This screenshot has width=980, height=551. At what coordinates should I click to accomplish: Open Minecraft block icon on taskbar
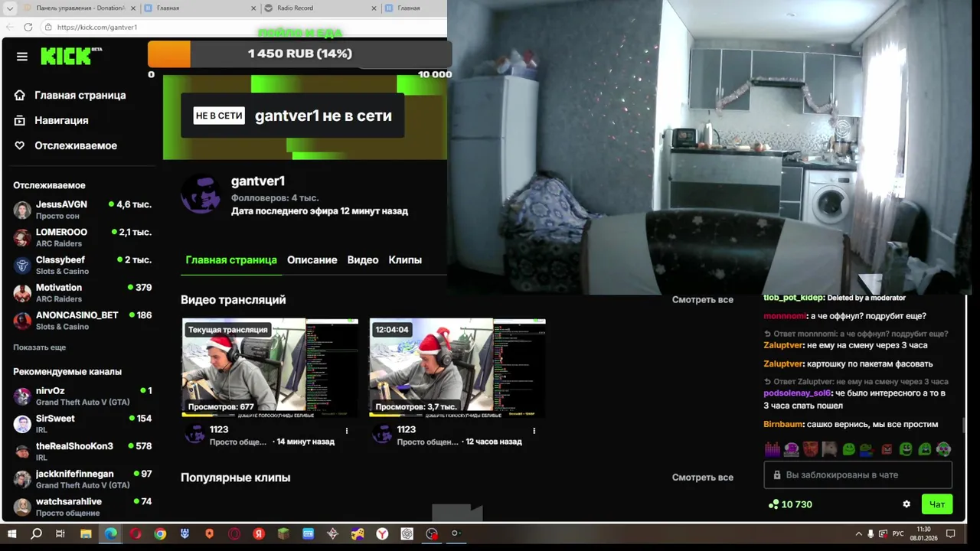[283, 534]
